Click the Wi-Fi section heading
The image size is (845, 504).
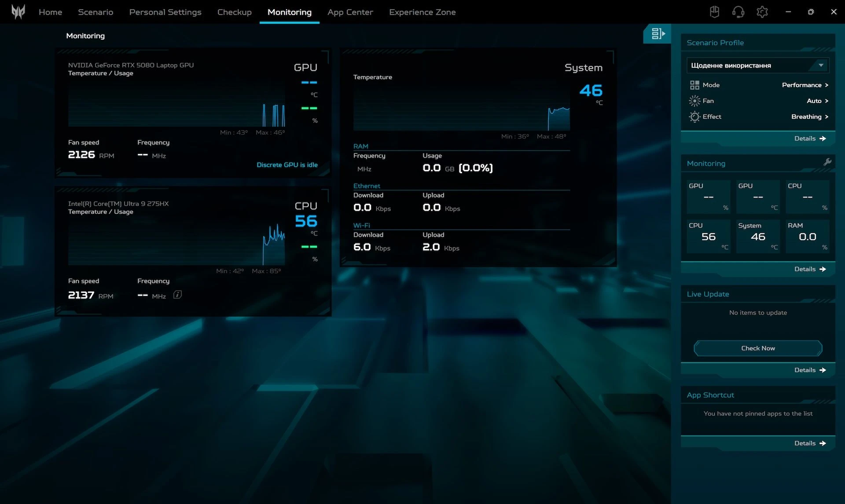pos(362,225)
